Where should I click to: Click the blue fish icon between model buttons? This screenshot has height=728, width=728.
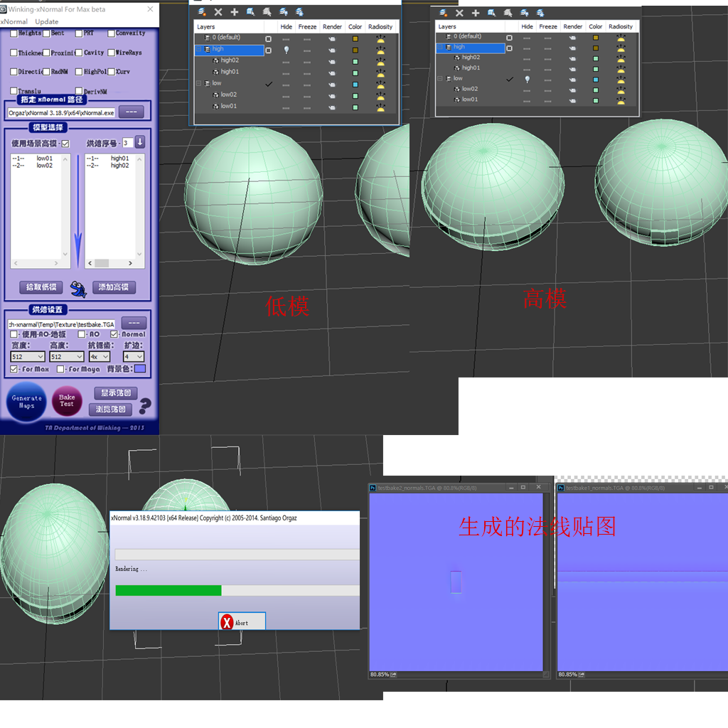pos(78,289)
